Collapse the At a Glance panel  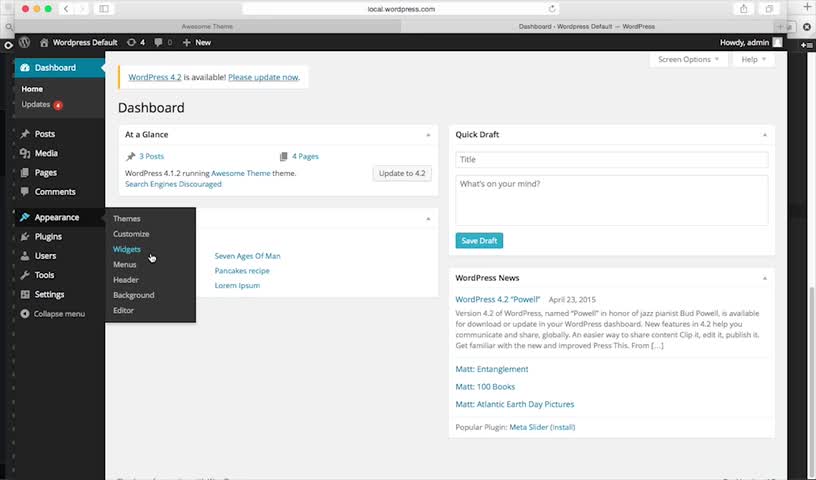429,134
